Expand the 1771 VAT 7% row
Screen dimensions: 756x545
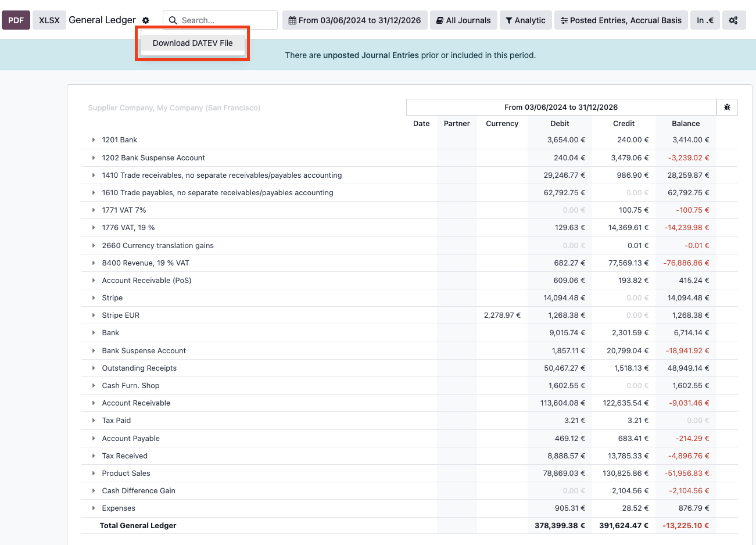coord(94,210)
